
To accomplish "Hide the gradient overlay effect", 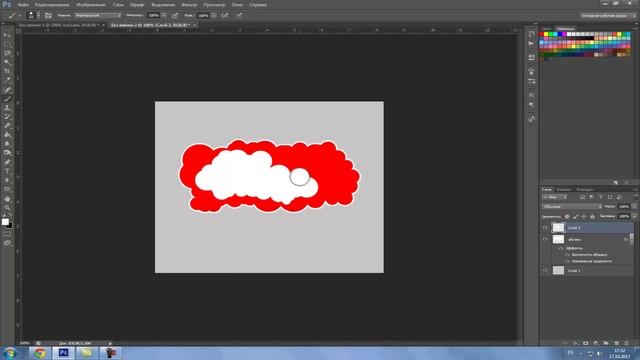I will pos(567,261).
